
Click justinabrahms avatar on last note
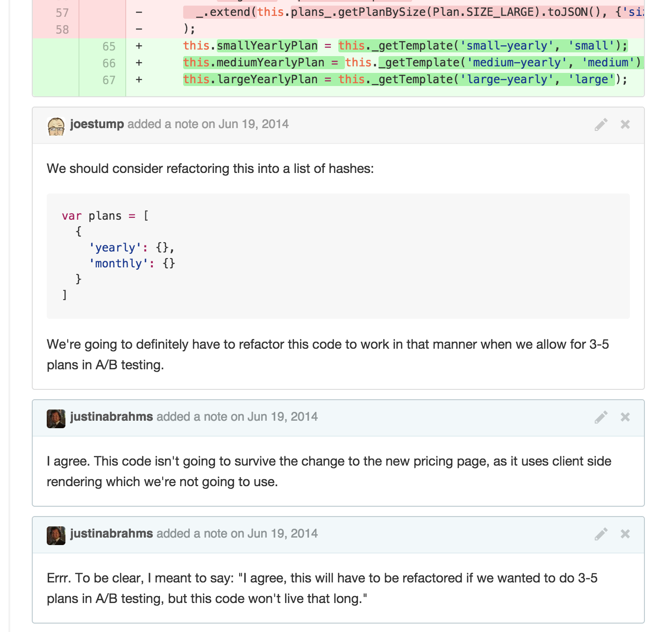56,536
